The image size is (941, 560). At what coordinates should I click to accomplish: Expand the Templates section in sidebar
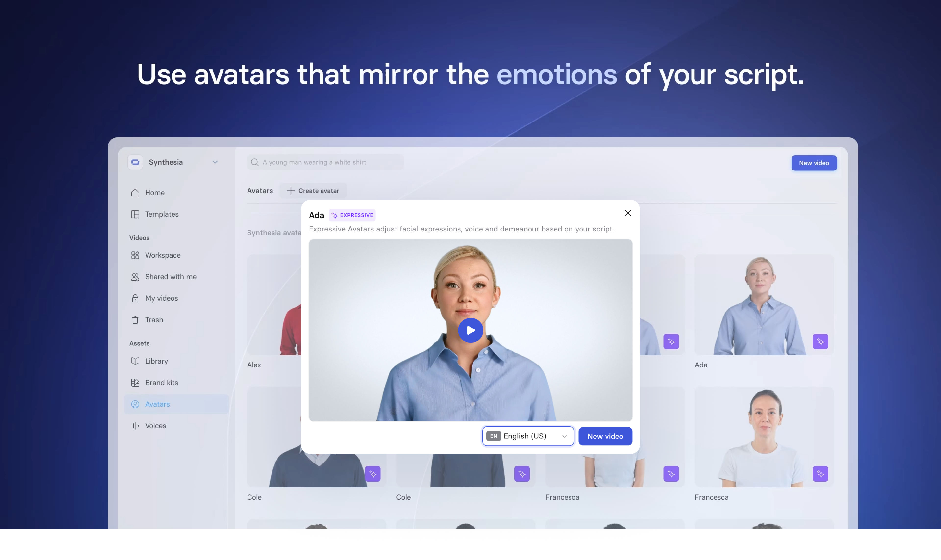click(x=161, y=215)
